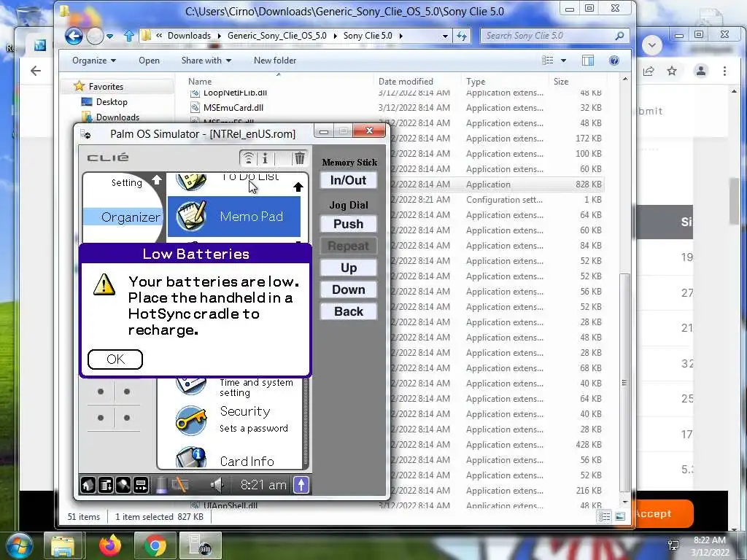Image resolution: width=747 pixels, height=560 pixels.
Task: Tap the speaker volume icon in Palm status bar
Action: click(x=217, y=485)
